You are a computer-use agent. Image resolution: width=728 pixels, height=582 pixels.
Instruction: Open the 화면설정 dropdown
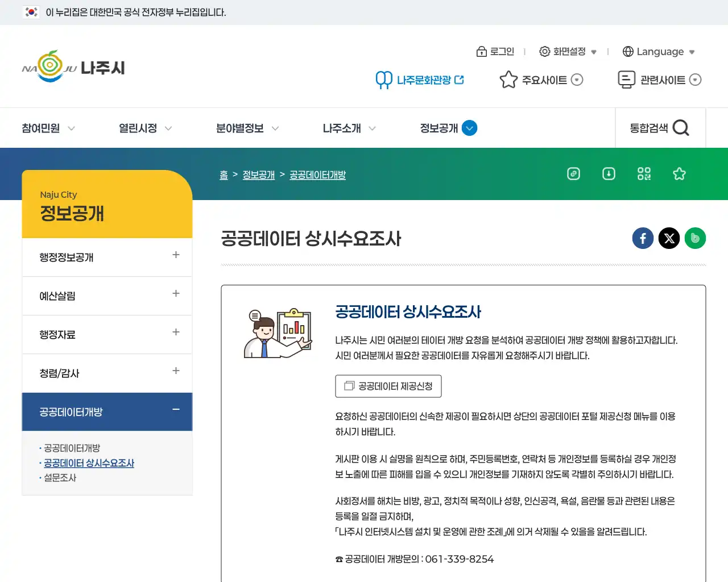568,52
